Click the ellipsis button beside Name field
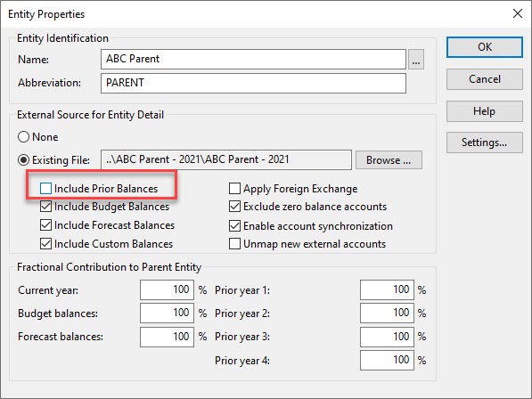 coord(416,60)
